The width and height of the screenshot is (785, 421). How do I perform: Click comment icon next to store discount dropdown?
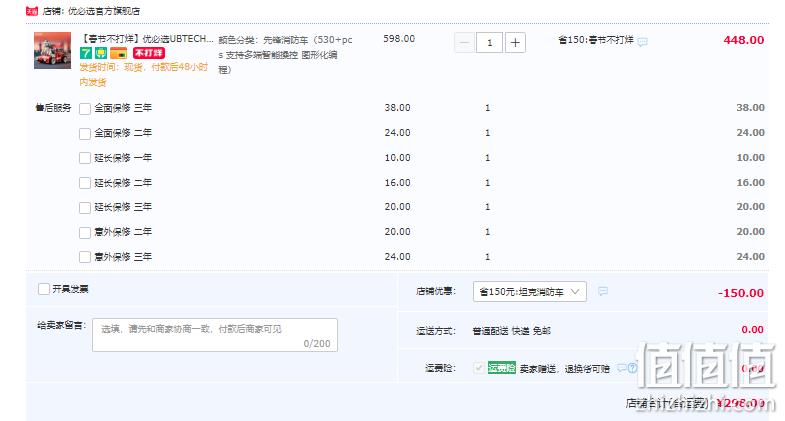click(603, 291)
